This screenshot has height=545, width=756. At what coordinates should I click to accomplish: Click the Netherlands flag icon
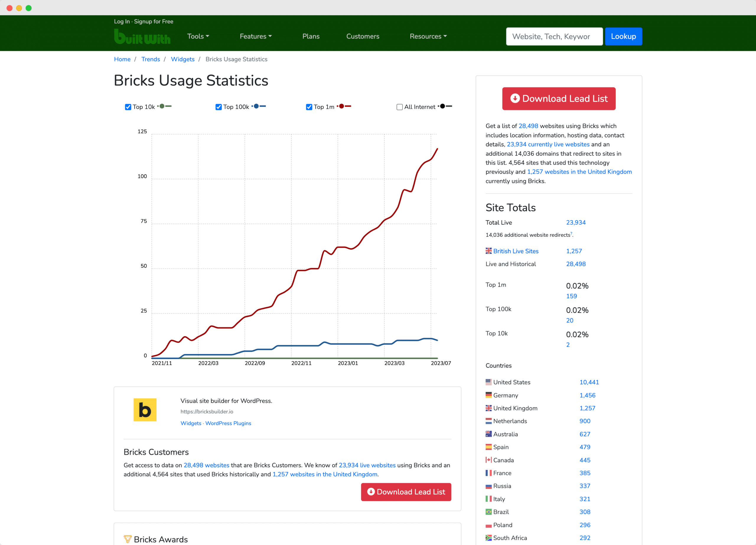(488, 421)
